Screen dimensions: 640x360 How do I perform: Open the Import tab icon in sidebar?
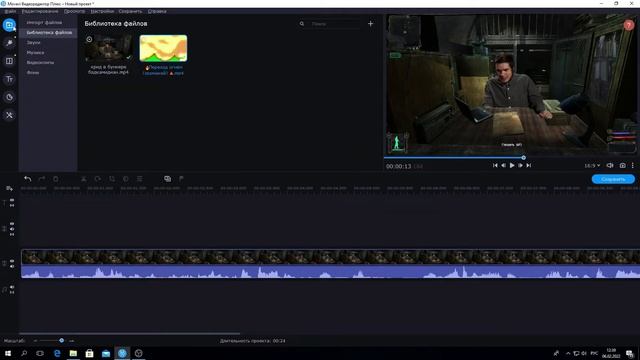coord(9,25)
